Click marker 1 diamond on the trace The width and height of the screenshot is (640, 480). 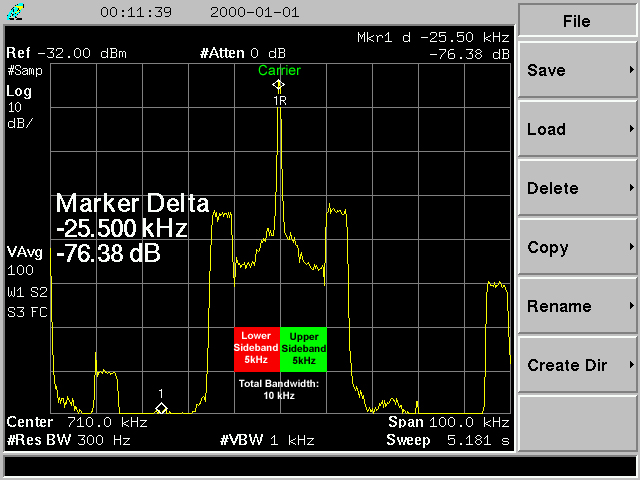pos(162,408)
